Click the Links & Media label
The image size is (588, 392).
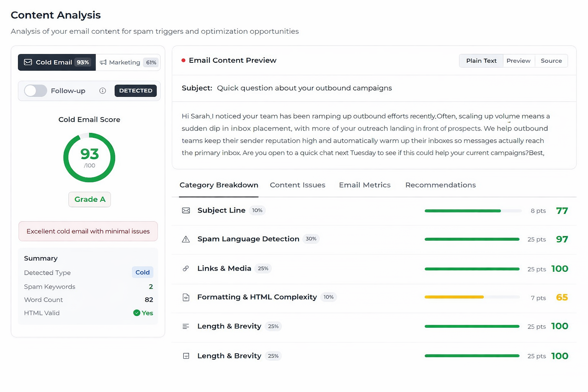(224, 268)
